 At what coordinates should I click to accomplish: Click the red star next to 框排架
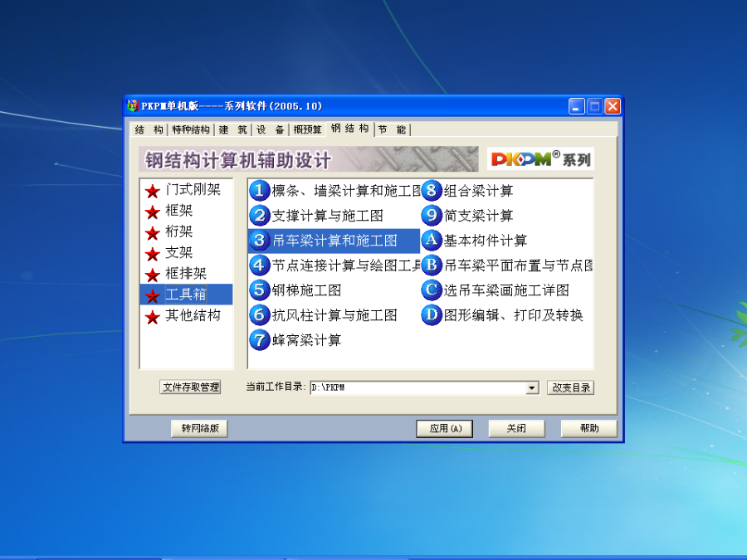[x=153, y=275]
